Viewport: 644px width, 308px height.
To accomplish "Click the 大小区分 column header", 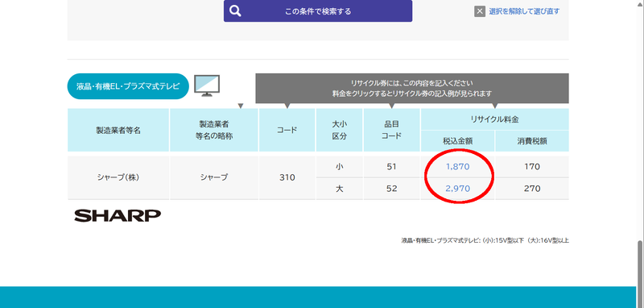I will (x=339, y=130).
